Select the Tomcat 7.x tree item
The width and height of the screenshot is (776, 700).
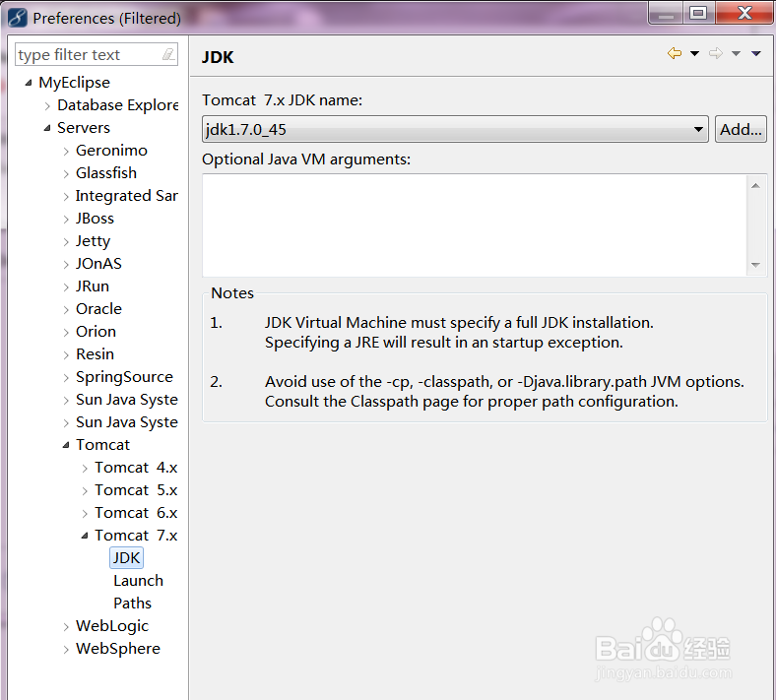pyautogui.click(x=136, y=536)
